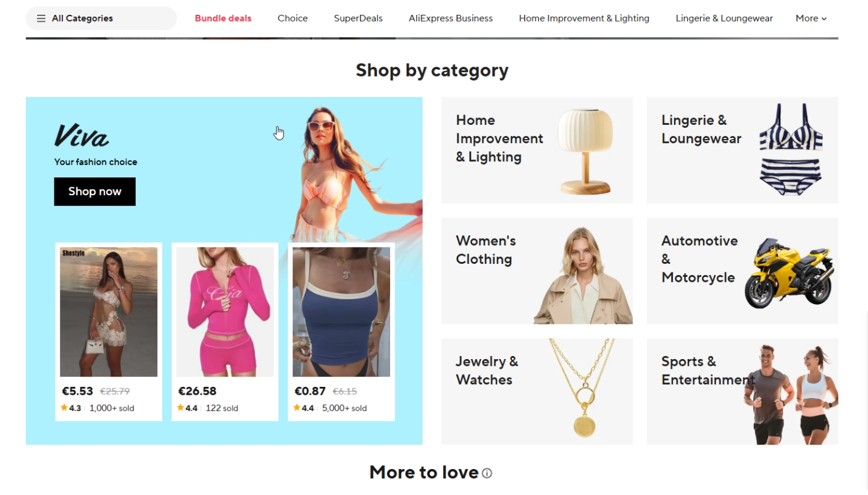Click the table lamp image

tap(585, 151)
